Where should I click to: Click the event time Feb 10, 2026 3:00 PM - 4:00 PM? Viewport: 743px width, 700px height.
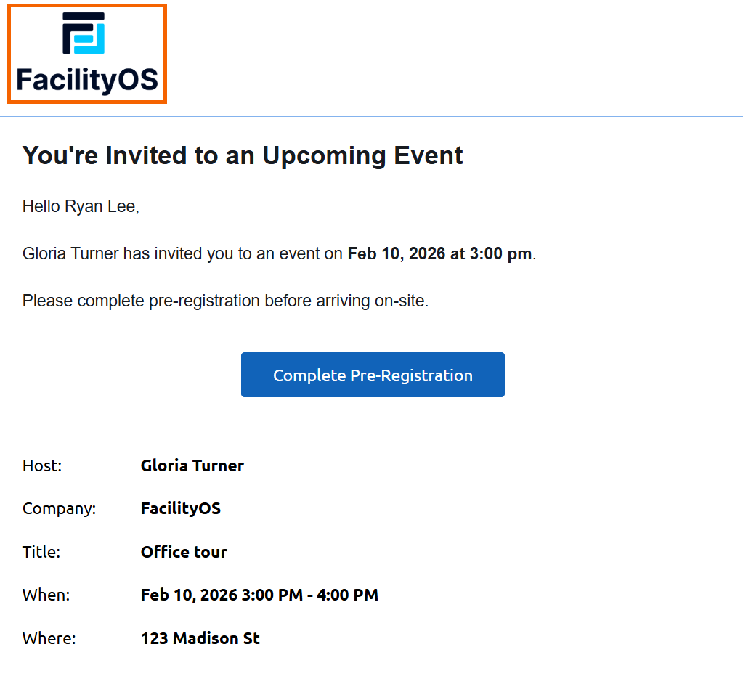coord(259,595)
